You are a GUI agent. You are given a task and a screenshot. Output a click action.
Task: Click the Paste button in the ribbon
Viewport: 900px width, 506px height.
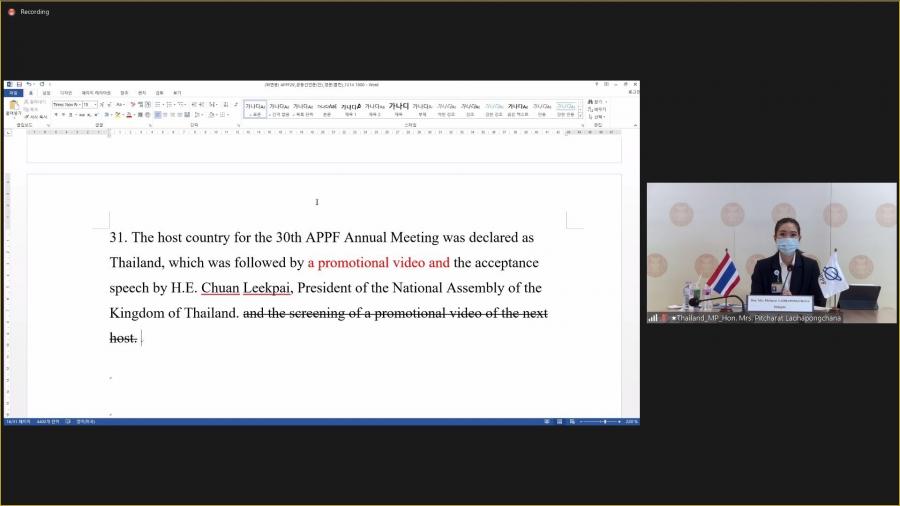tap(13, 108)
